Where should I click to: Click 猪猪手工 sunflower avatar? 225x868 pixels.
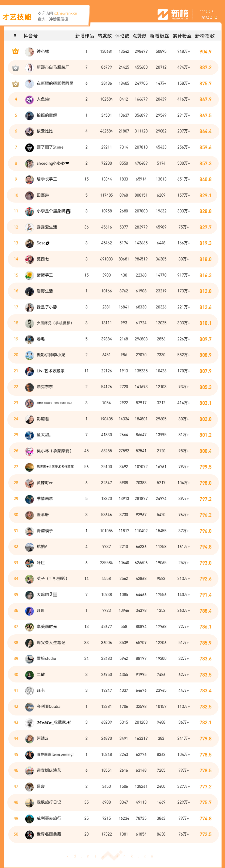[30, 275]
